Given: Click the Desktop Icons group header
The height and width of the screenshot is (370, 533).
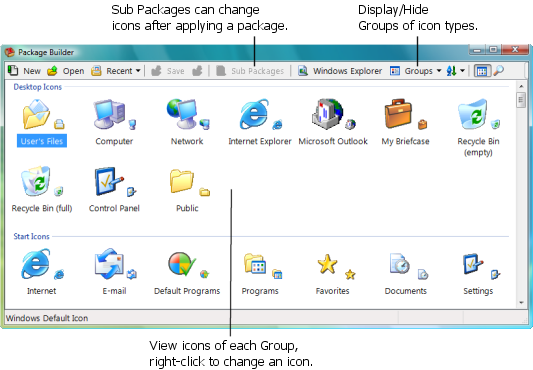Looking at the screenshot, I should coord(37,87).
